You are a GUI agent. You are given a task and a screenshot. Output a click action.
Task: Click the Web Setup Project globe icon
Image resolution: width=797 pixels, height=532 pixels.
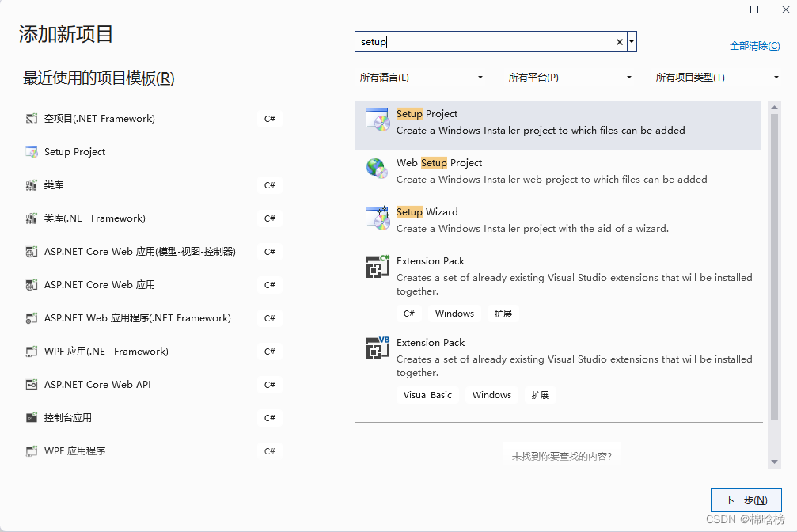pyautogui.click(x=377, y=169)
